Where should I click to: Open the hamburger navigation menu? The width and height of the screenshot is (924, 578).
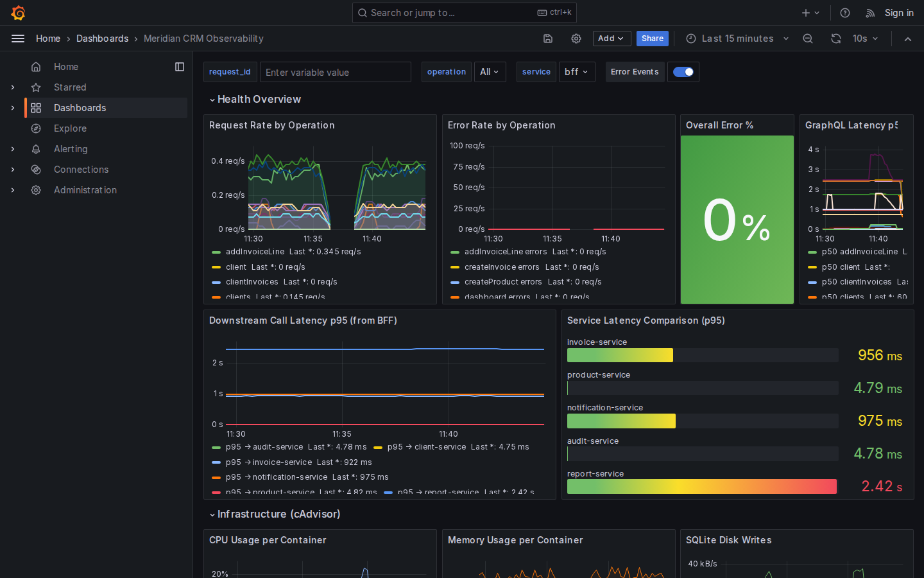pos(18,39)
